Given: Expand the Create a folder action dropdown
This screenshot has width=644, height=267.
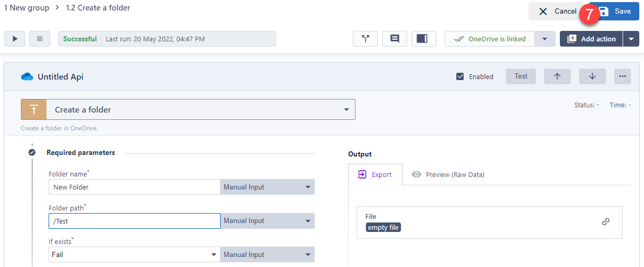Looking at the screenshot, I should pos(346,110).
